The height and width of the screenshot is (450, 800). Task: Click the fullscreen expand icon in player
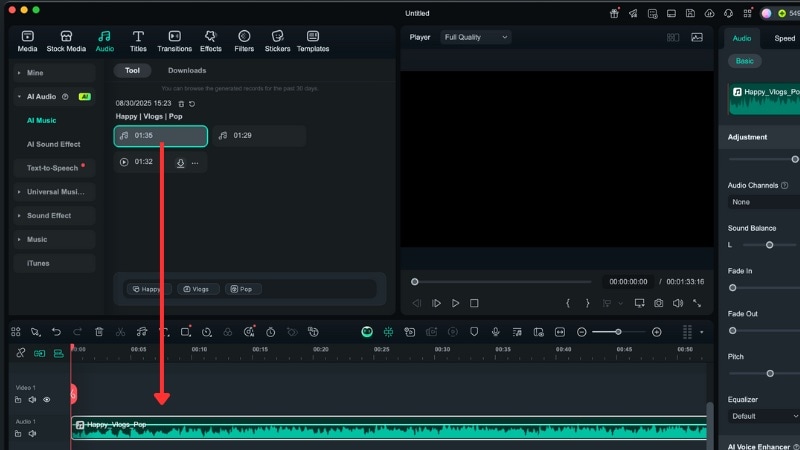697,303
